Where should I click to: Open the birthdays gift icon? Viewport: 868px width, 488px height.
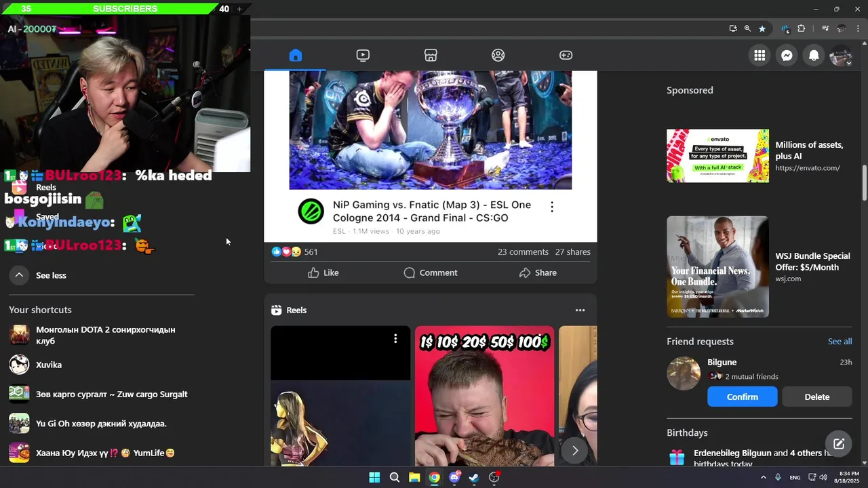pyautogui.click(x=677, y=457)
